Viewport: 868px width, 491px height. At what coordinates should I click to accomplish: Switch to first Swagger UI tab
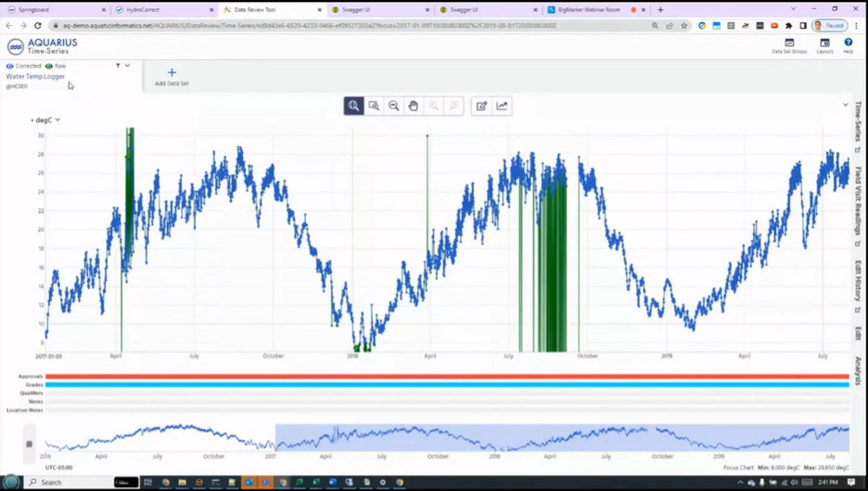coord(379,9)
